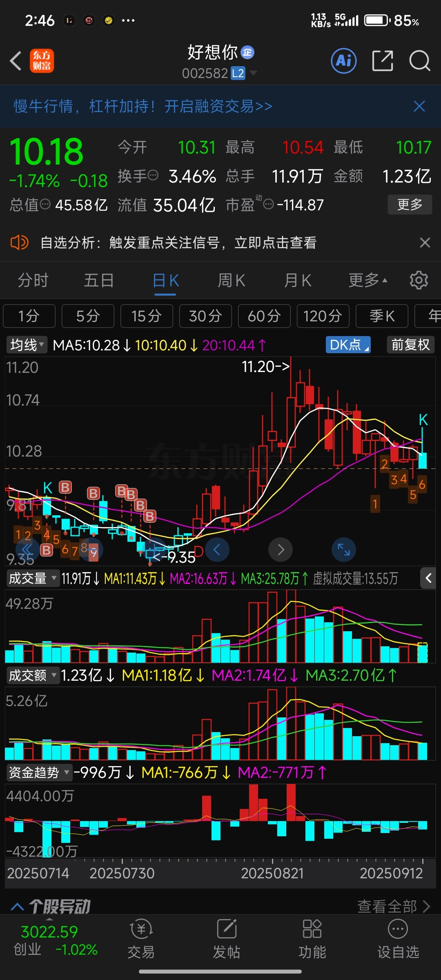Tap the 11.20 high price label

[x=265, y=367]
